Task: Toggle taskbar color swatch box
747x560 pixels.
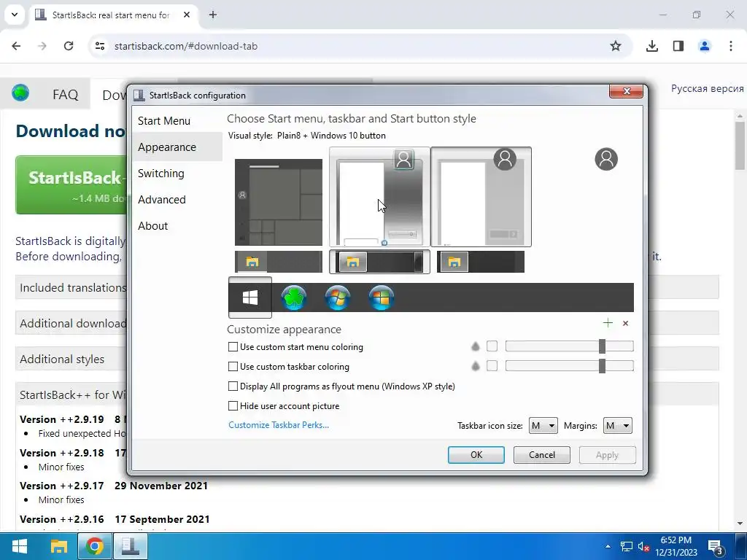Action: 492,366
